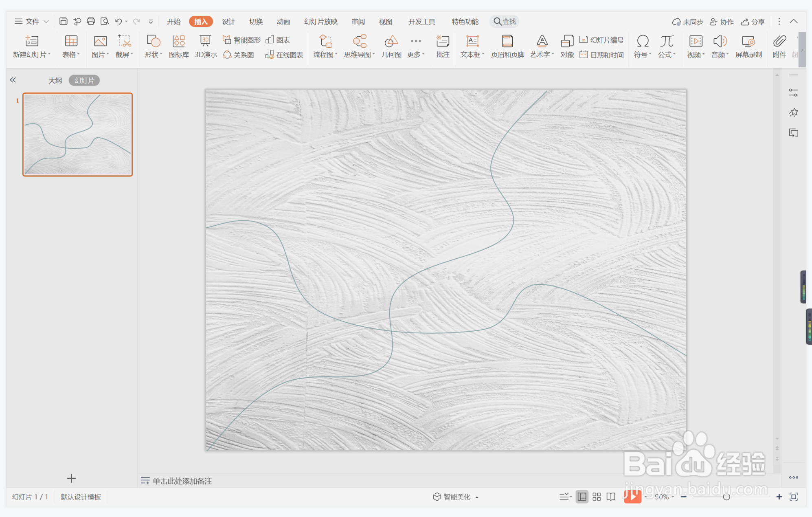Switch to Normal view in the status bar
The width and height of the screenshot is (812, 517).
582,497
